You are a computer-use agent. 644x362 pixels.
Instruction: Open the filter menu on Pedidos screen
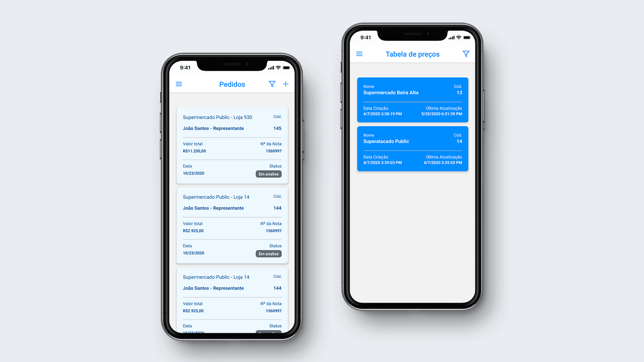point(272,84)
